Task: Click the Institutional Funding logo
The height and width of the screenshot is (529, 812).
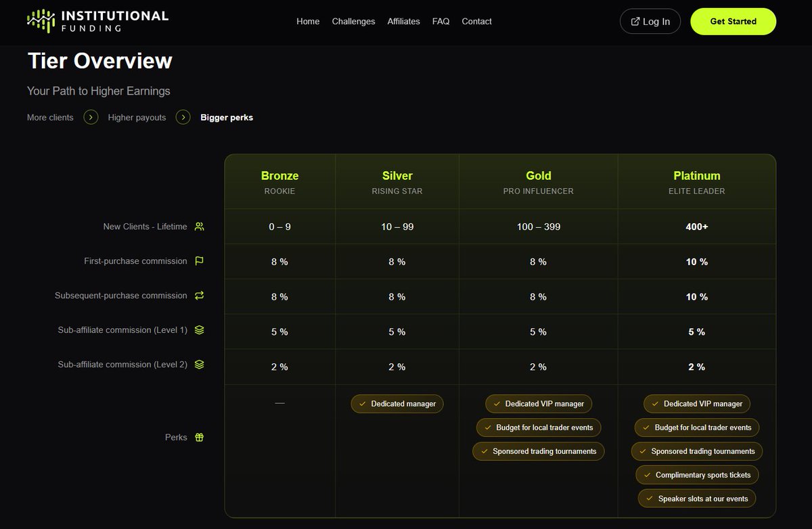Action: point(97,21)
